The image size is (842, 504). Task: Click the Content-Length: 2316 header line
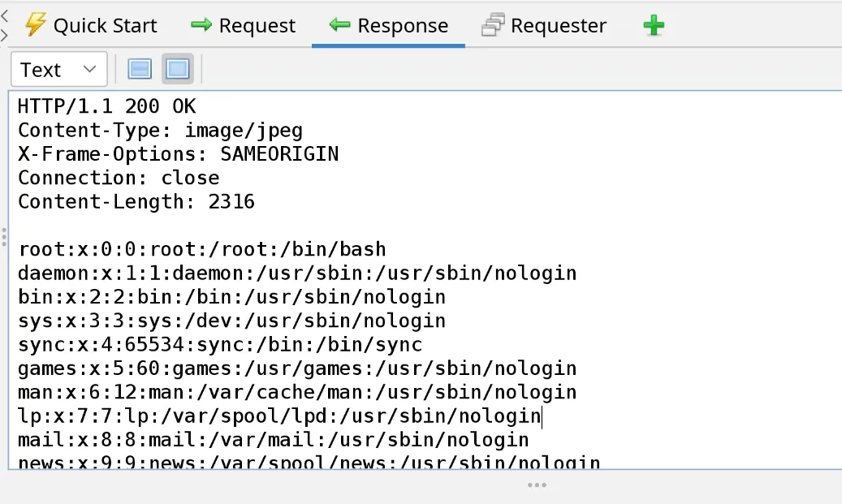136,202
